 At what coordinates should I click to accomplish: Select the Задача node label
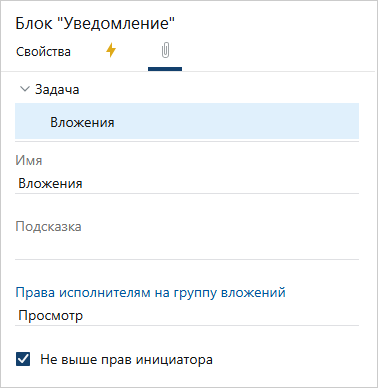pos(57,89)
